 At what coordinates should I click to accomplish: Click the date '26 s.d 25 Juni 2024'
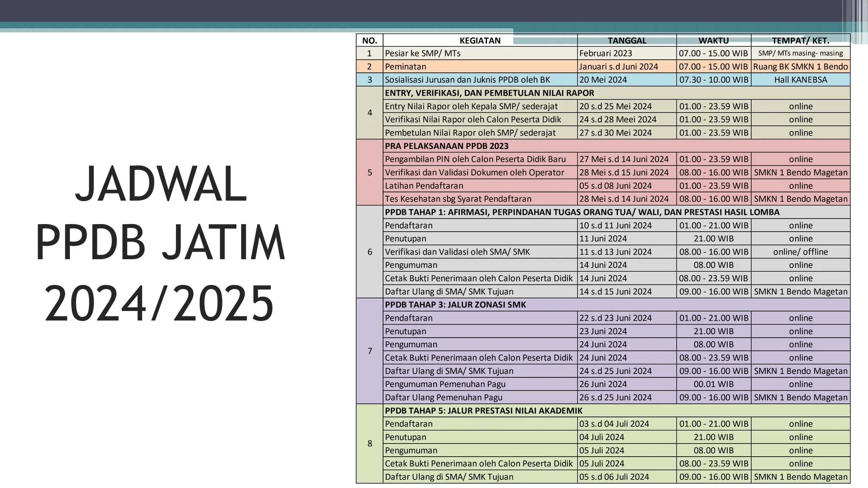coord(627,397)
